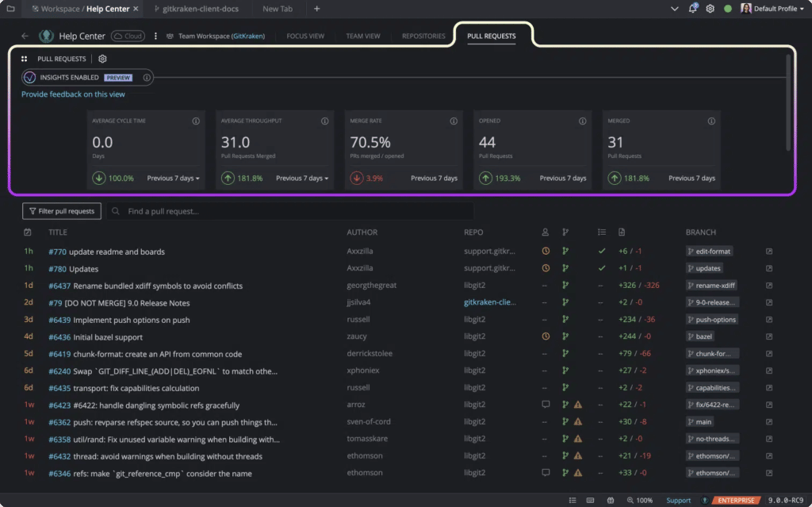Viewport: 812px width, 507px height.
Task: Click the Team Workspace (GitKraken) label
Action: click(x=222, y=36)
